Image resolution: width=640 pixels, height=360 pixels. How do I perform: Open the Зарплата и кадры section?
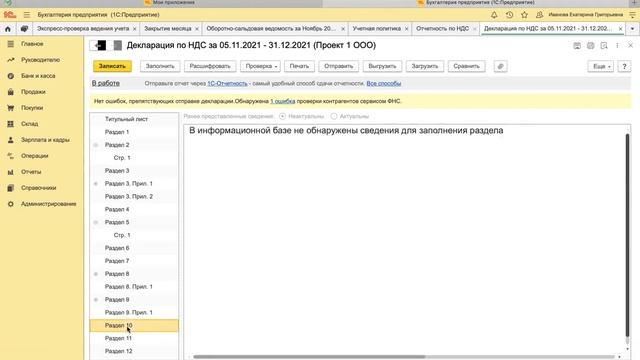(x=45, y=140)
